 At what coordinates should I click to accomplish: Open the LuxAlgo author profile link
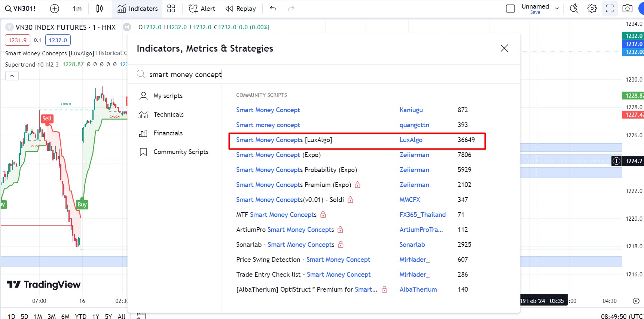[x=411, y=140]
